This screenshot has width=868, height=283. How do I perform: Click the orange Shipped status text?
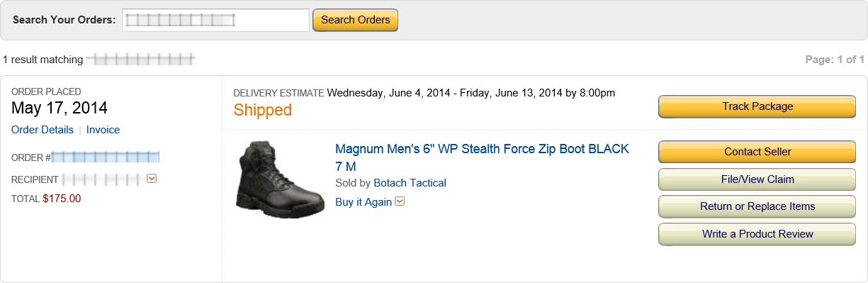(263, 110)
